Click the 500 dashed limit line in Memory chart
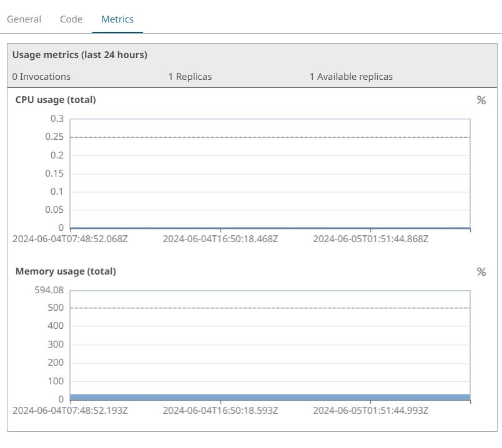 point(270,308)
